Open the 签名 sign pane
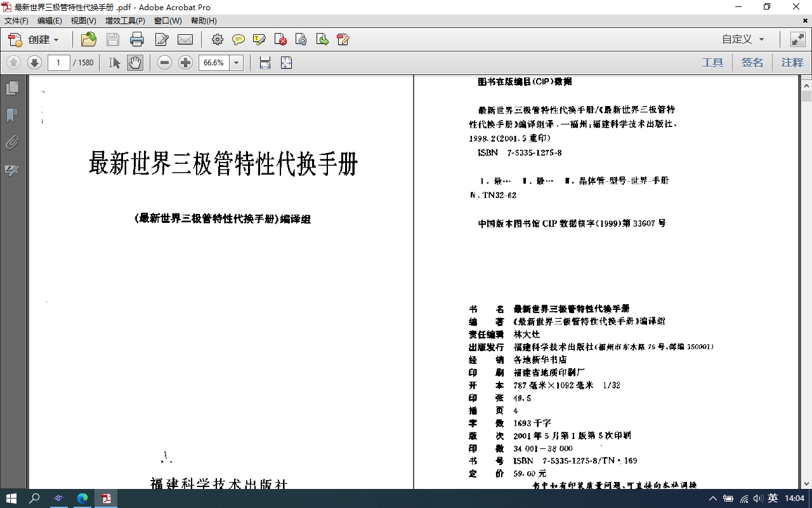Image resolution: width=812 pixels, height=508 pixels. [x=752, y=63]
